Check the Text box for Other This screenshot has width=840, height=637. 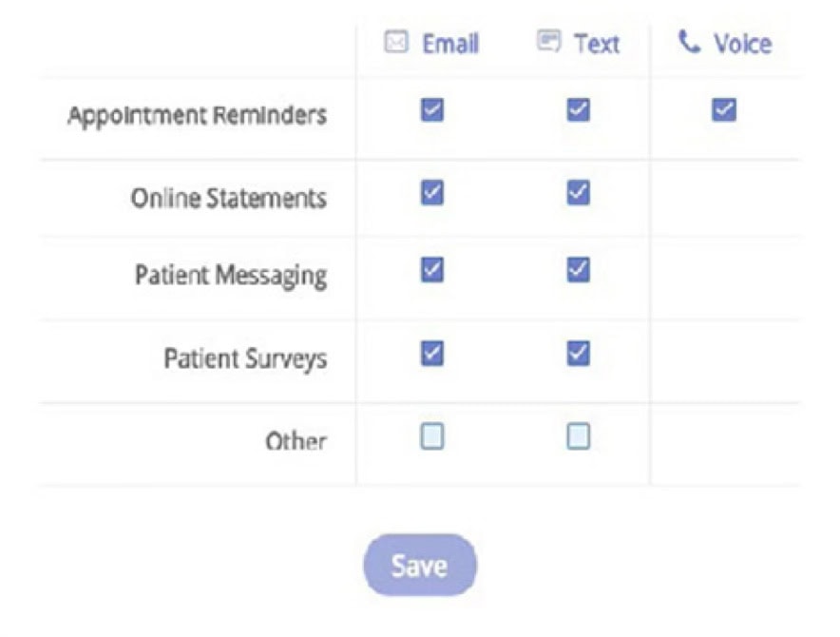click(578, 436)
